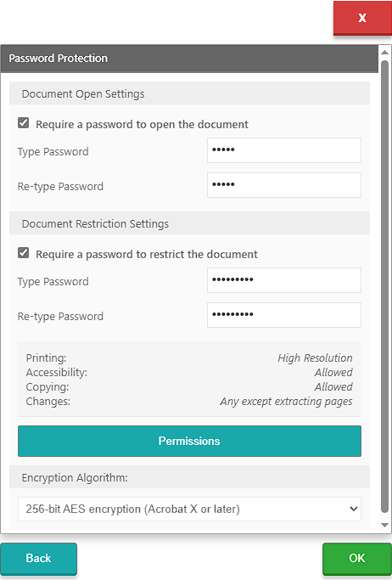The width and height of the screenshot is (392, 580).
Task: Focus the Type Password field for document restriction
Action: pyautogui.click(x=284, y=280)
